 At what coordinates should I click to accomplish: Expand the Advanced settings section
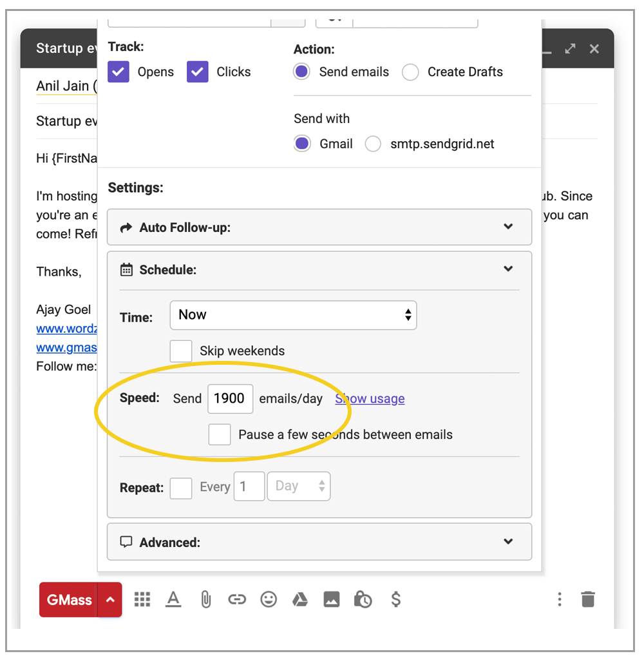508,542
